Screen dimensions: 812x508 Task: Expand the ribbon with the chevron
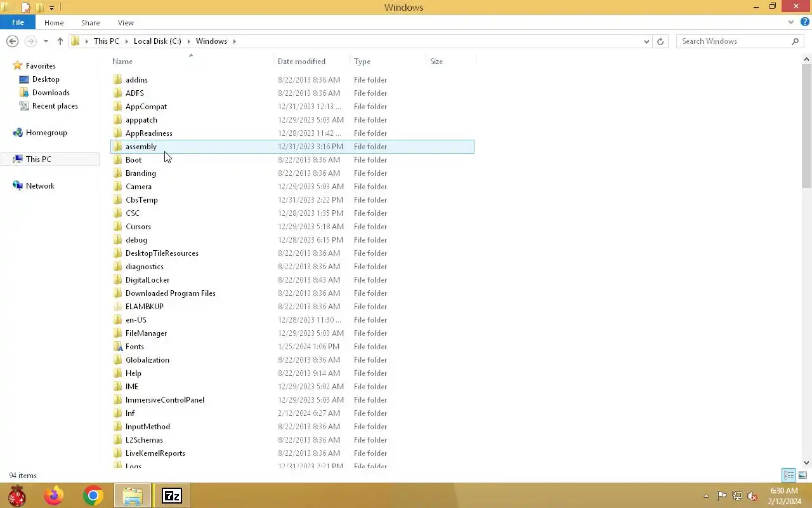(x=791, y=22)
